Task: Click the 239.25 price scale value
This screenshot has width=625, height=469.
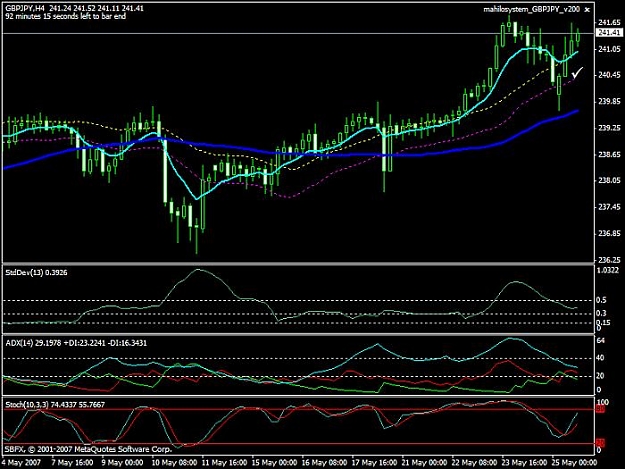Action: tap(609, 128)
